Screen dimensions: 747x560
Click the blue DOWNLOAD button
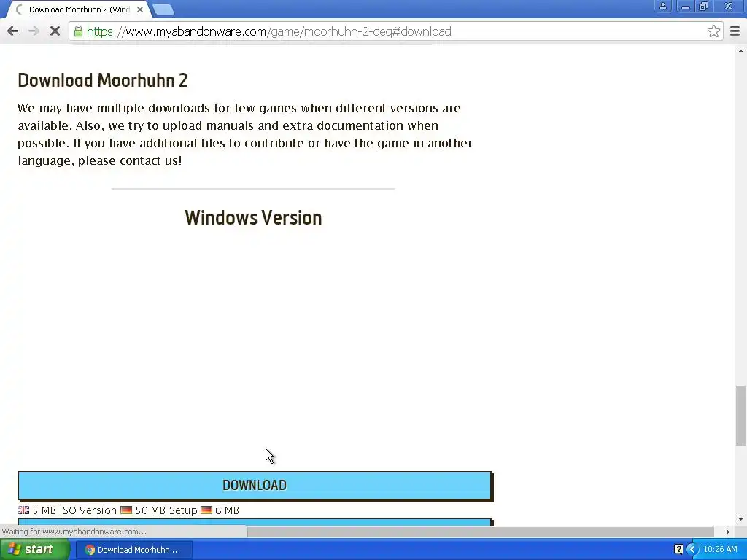tap(255, 486)
